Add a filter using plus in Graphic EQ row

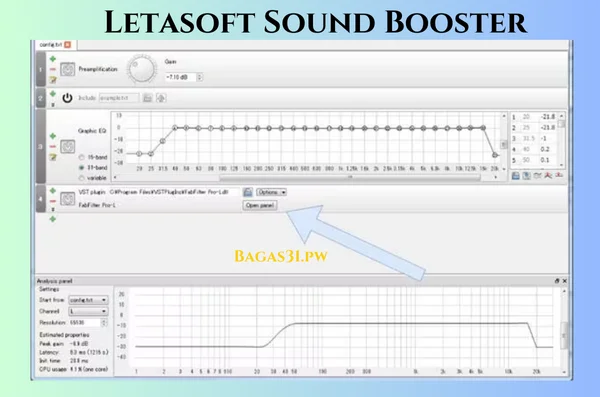[53, 136]
